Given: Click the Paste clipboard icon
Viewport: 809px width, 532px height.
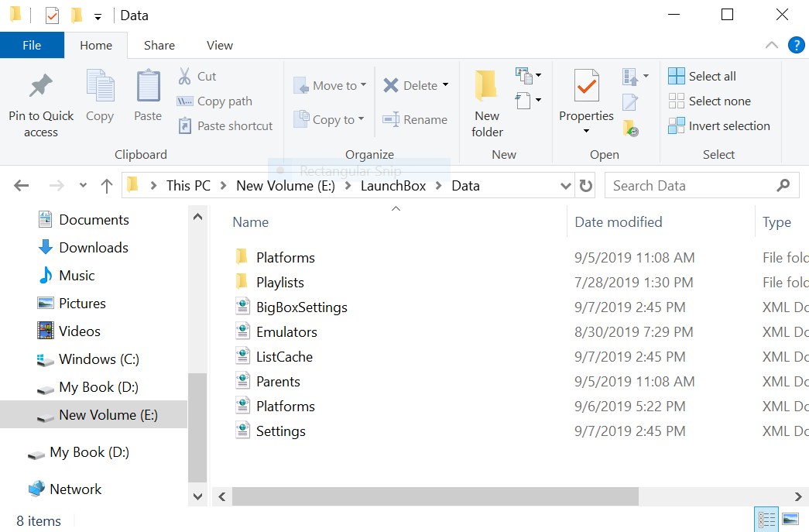Looking at the screenshot, I should coord(148,86).
